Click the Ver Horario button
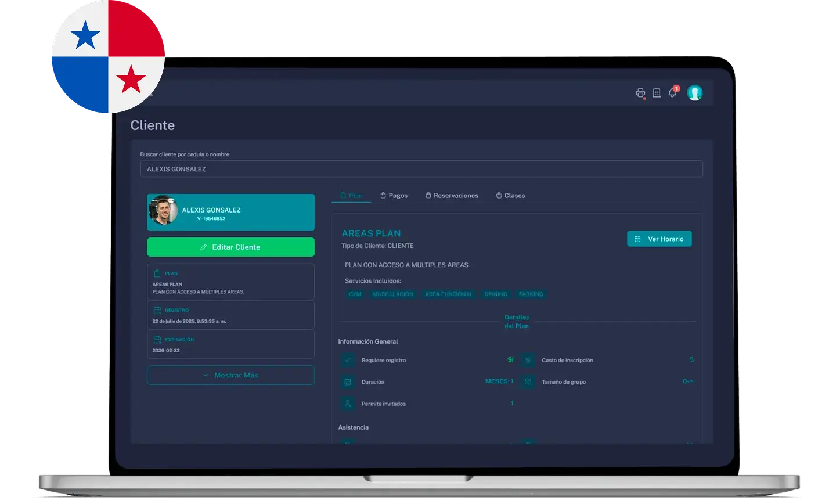This screenshot has height=504, width=836. [x=659, y=239]
